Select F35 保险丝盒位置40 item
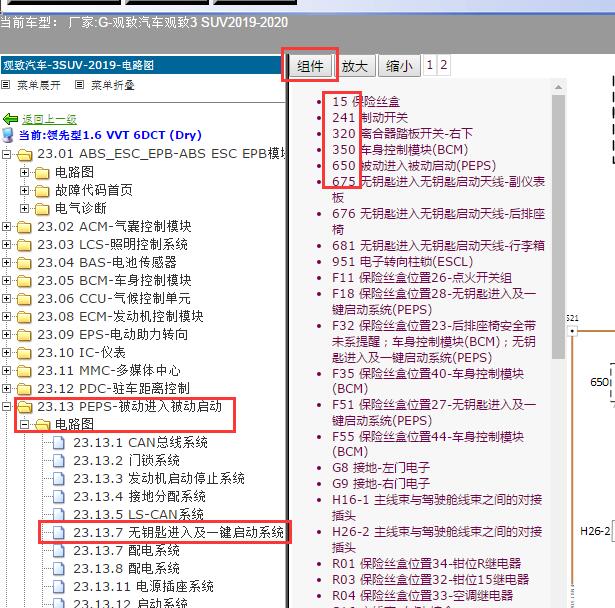 428,381
